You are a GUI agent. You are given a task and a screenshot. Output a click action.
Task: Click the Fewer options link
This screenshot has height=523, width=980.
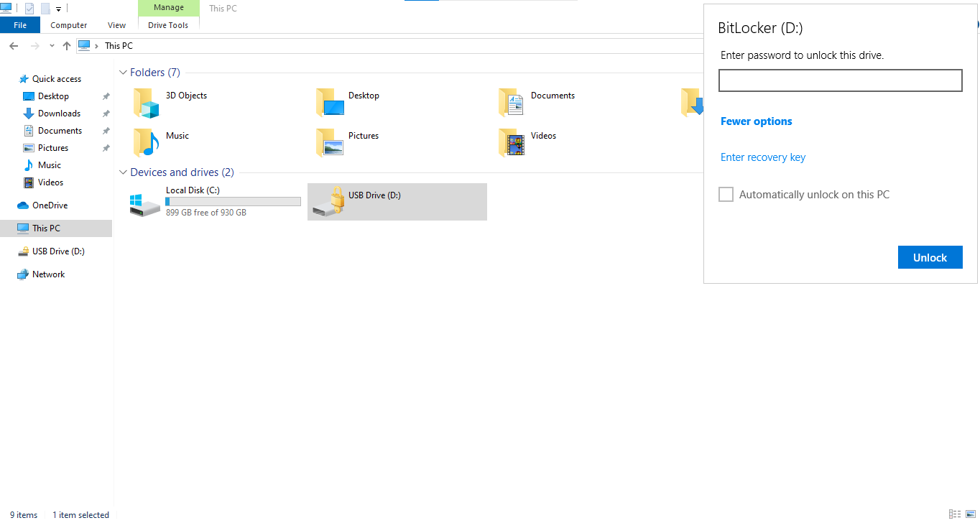(757, 121)
